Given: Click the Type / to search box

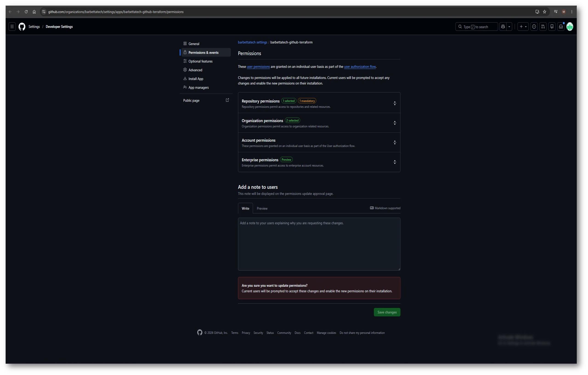Looking at the screenshot, I should coord(476,27).
